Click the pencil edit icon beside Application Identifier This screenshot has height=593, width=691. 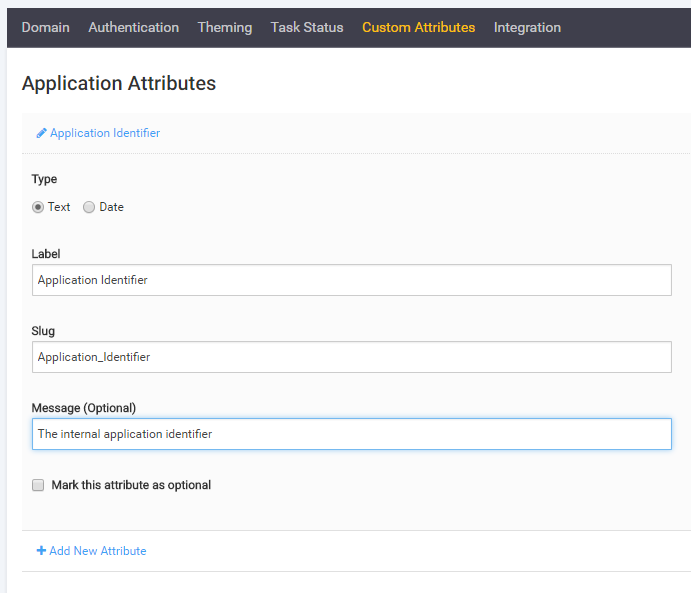coord(42,133)
